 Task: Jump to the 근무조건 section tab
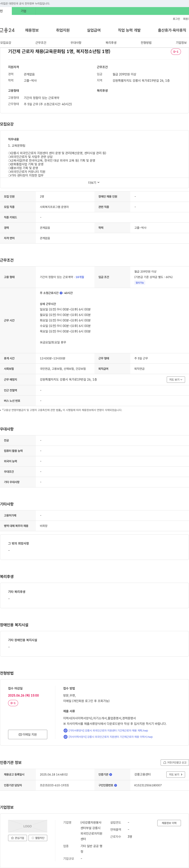(x=41, y=43)
